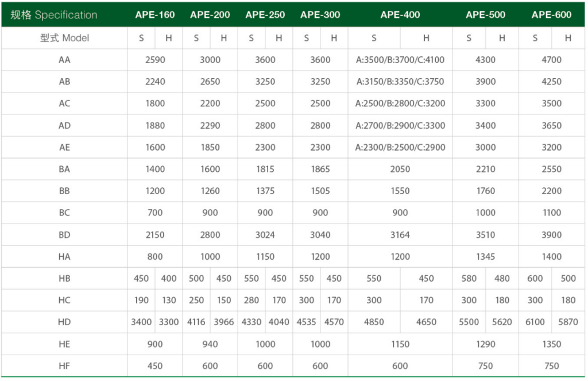Screen dimensions: 588x381
Task: Click the 1345 cell in row HA
Action: (x=486, y=256)
